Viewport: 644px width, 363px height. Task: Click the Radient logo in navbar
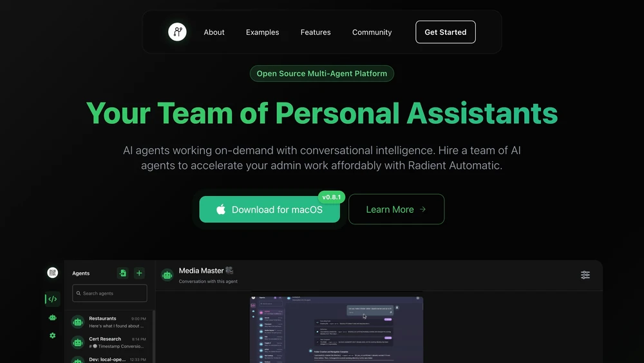click(x=177, y=32)
